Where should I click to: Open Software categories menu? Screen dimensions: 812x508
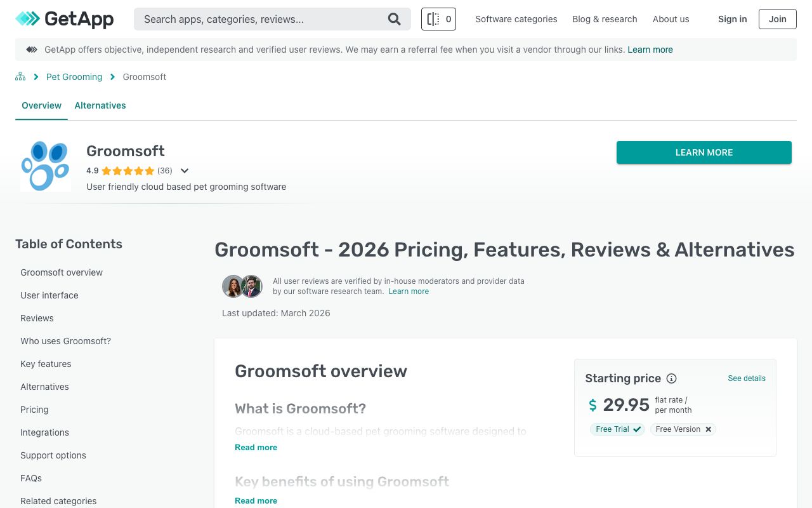[x=516, y=19]
